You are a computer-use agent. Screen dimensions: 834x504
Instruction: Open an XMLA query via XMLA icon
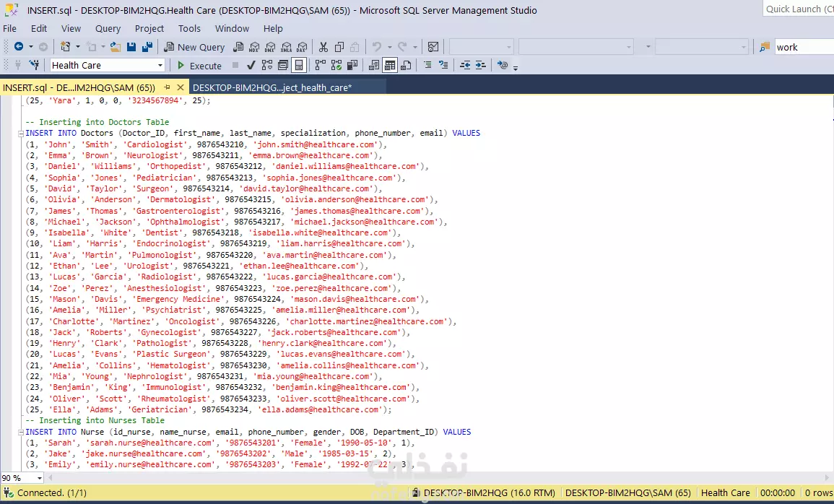coord(286,47)
